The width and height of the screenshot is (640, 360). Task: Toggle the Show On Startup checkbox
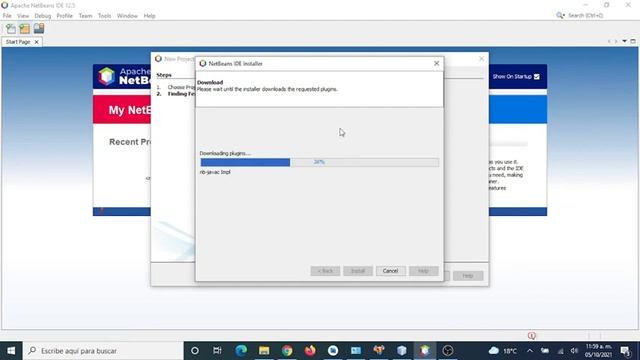pos(537,76)
